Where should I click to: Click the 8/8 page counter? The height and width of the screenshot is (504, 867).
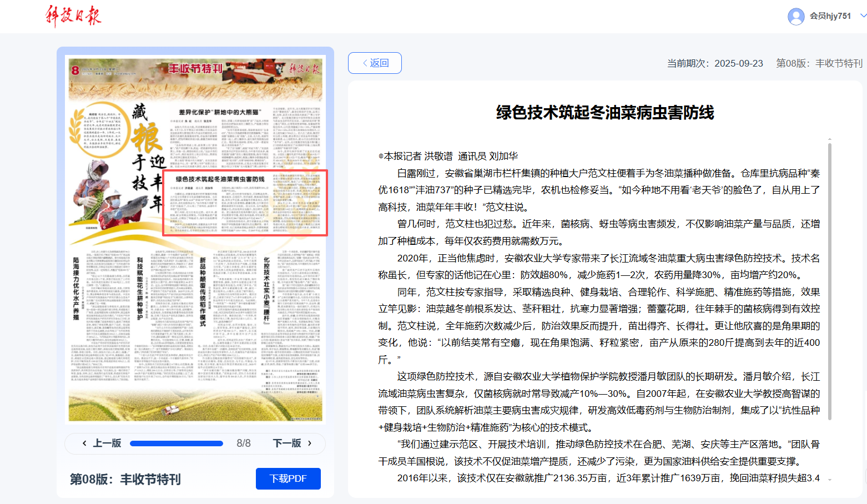pyautogui.click(x=244, y=443)
